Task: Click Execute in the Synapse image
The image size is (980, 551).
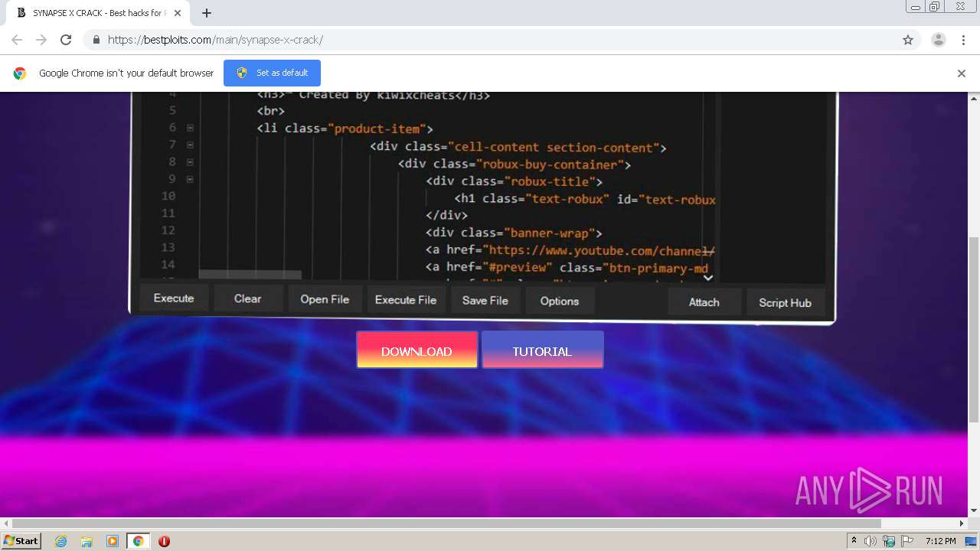Action: (174, 298)
